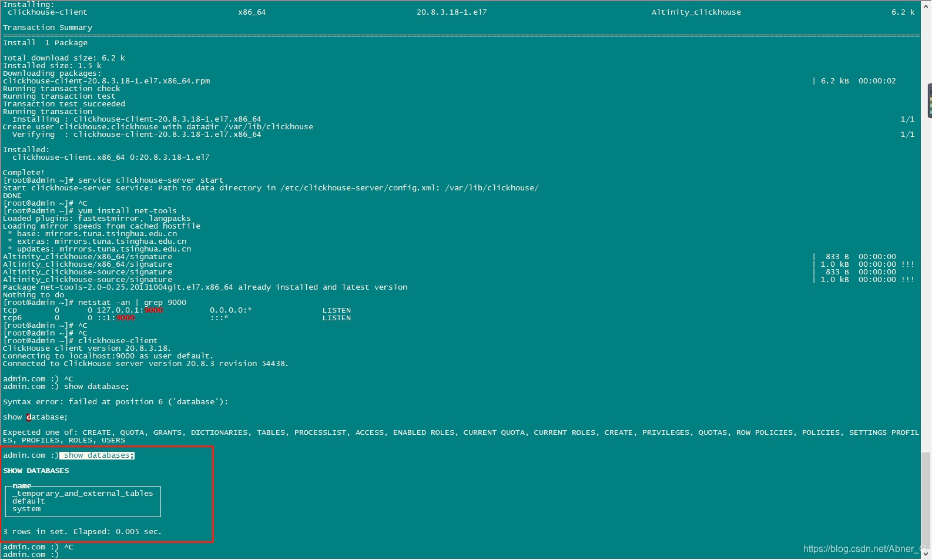This screenshot has height=560, width=932.
Task: Click the scrollbar up arrow
Action: 927,5
